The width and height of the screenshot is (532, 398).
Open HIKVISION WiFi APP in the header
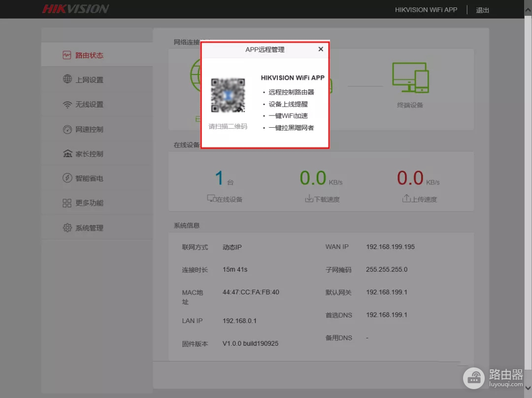click(x=426, y=9)
